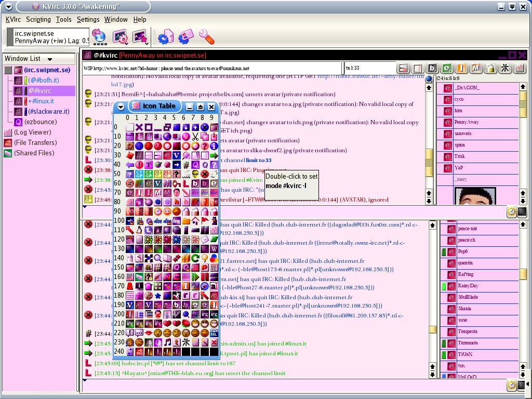This screenshot has width=532, height=399.
Task: Select the penguin icon in Icon Table
Action: click(139, 230)
